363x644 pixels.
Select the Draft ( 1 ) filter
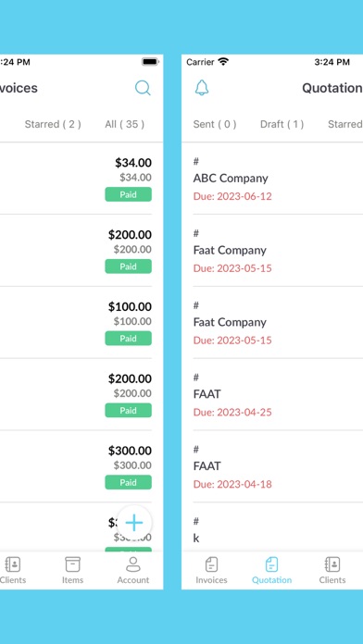pos(282,124)
